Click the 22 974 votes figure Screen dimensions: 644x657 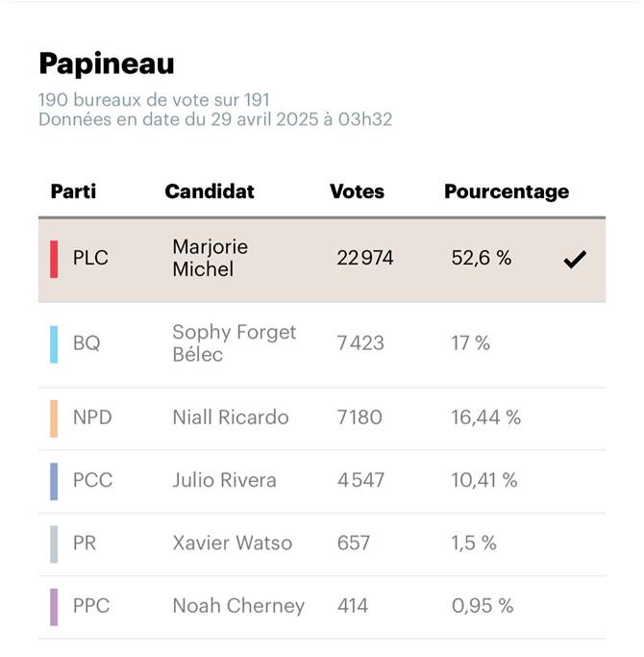pyautogui.click(x=365, y=258)
